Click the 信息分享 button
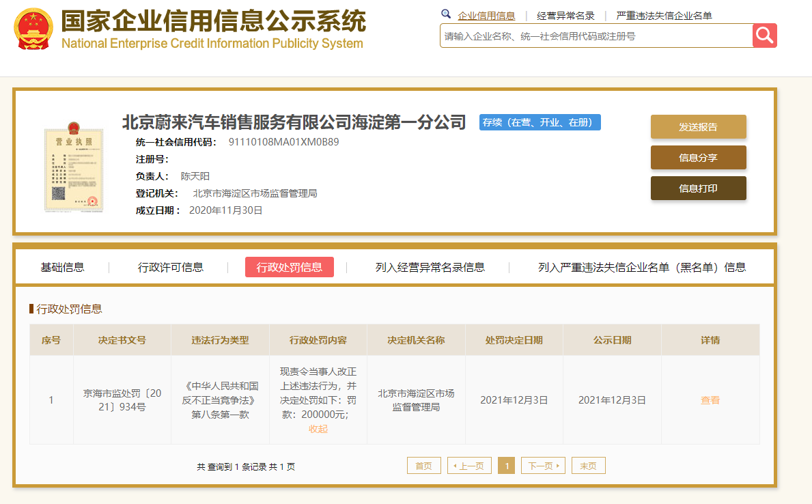Viewport: 812px width, 504px height. (698, 158)
